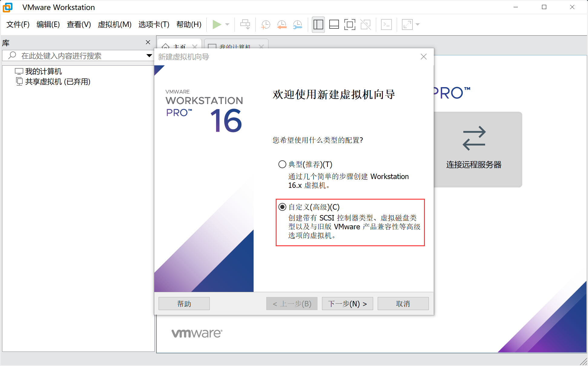This screenshot has width=588, height=366.
Task: Select the 典型(推荐) radio option
Action: (x=282, y=164)
